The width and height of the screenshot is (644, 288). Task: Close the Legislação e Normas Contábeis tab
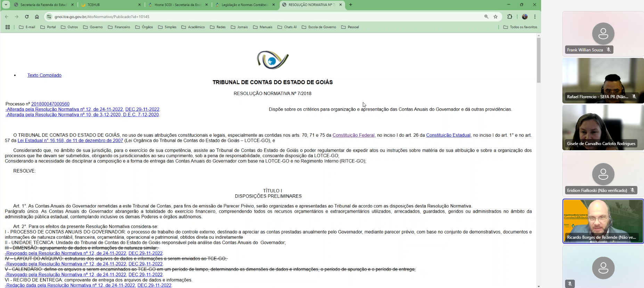[274, 5]
